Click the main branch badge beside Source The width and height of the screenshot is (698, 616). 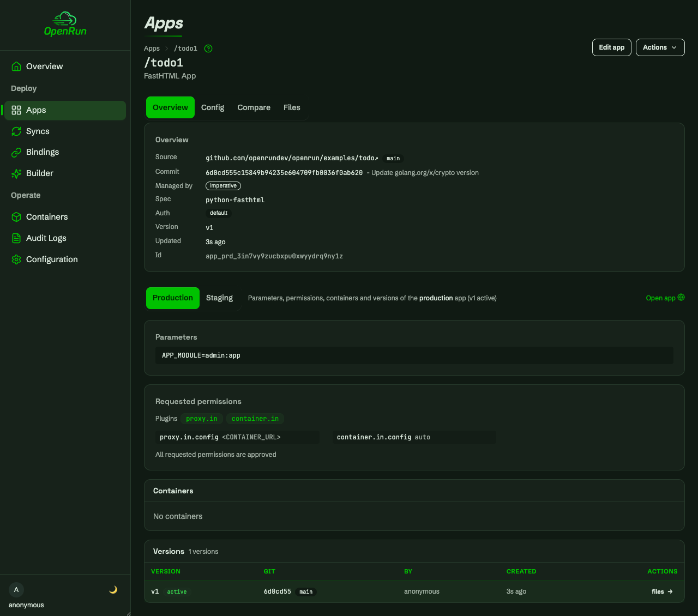[x=393, y=159]
